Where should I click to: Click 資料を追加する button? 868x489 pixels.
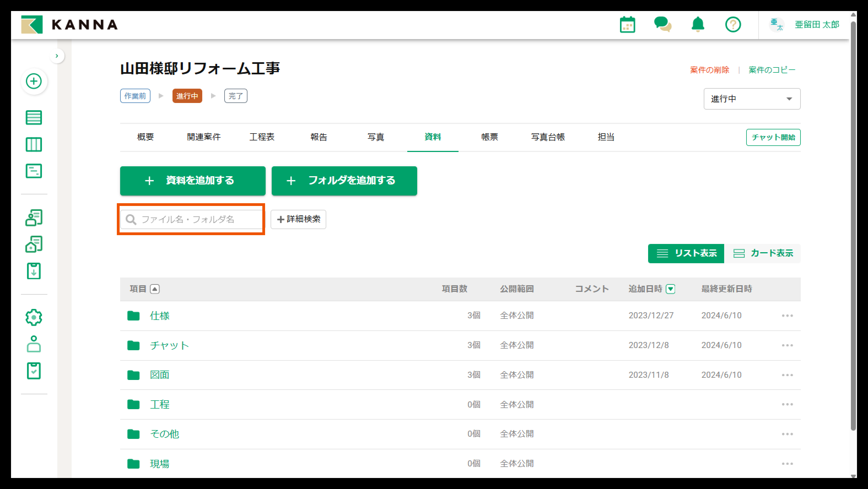coord(193,181)
